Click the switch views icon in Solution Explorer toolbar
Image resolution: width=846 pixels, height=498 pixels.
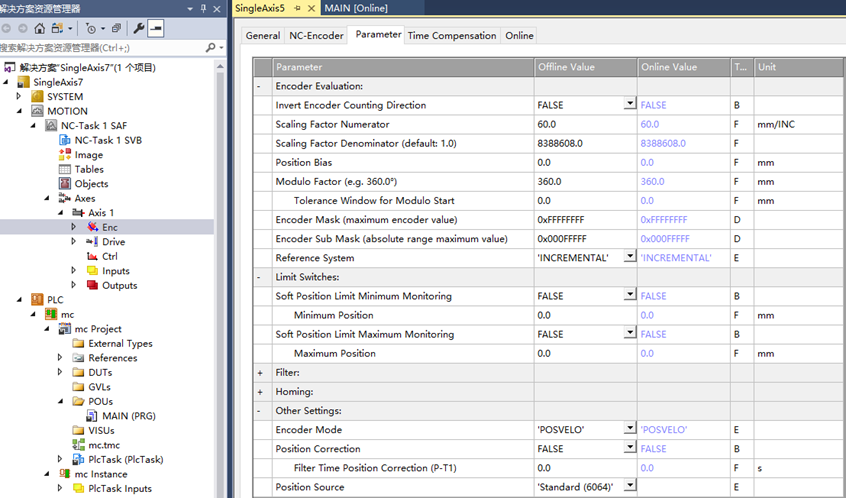pos(57,29)
